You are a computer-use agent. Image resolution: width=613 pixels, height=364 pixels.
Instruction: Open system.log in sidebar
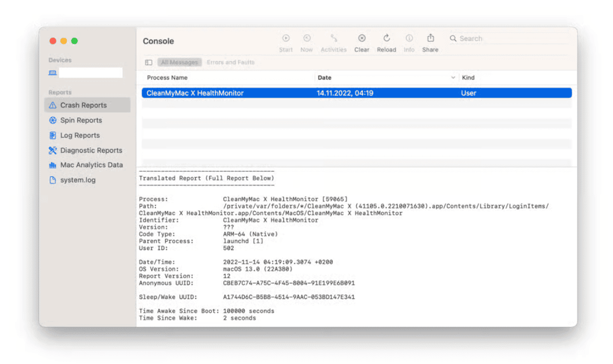coord(78,180)
